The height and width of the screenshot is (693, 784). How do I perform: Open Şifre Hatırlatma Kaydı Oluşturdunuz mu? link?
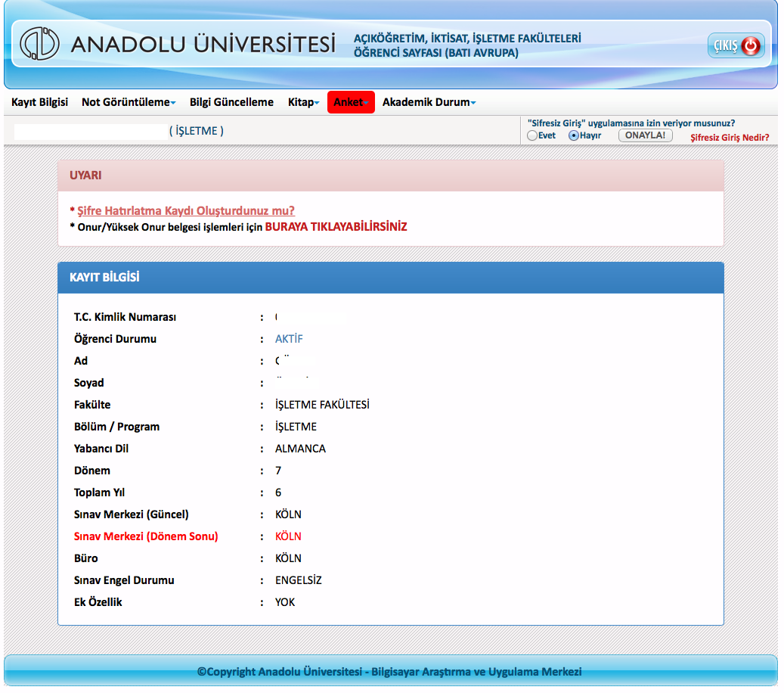[x=186, y=210]
